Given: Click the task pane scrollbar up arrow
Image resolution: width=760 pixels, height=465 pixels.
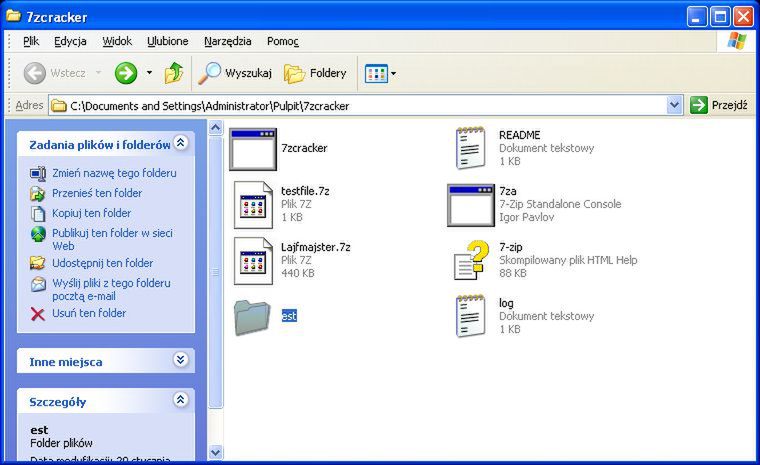Looking at the screenshot, I should [x=216, y=128].
